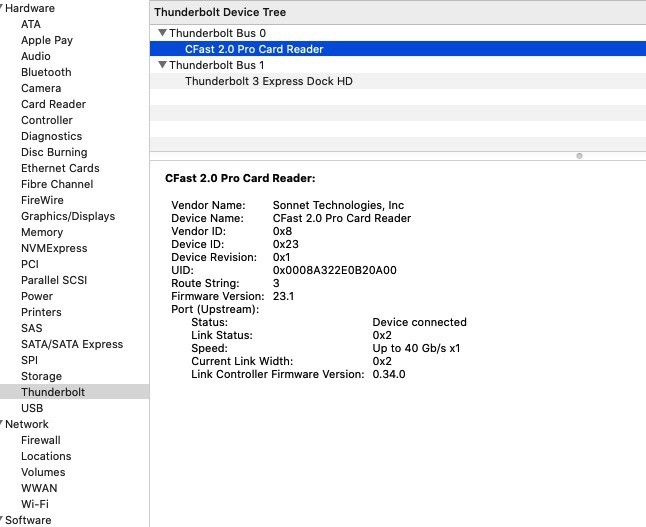Show Volumes under Network
Viewport: 646px width, 527px height.
pos(43,472)
